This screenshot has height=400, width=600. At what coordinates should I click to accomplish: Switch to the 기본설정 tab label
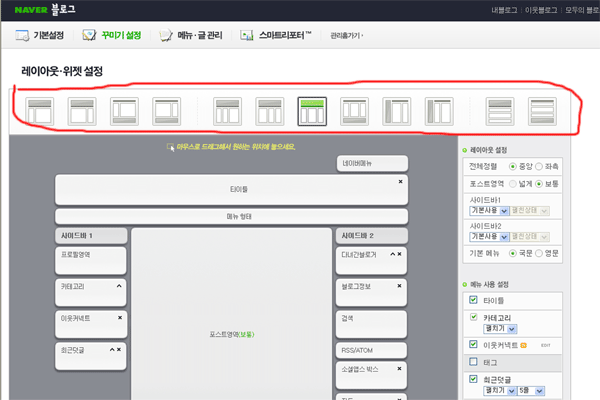49,35
